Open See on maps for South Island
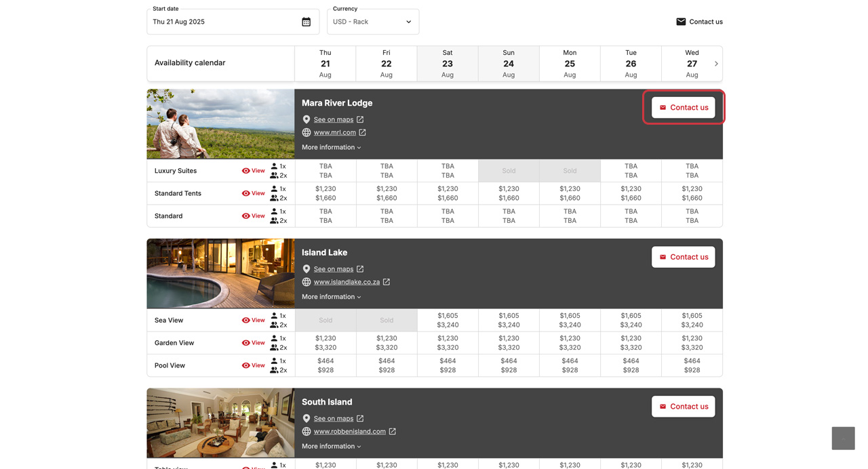The image size is (868, 469). (333, 419)
